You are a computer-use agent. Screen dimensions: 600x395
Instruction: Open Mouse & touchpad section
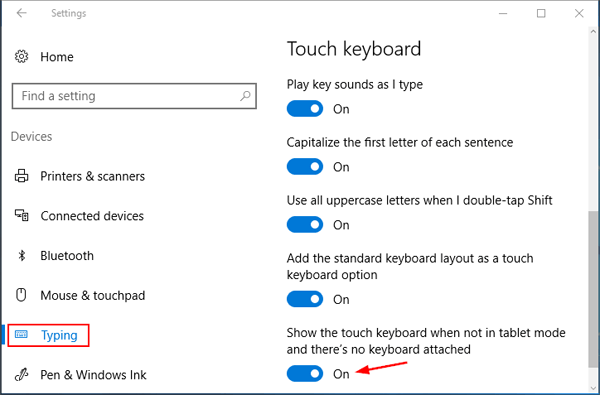93,295
